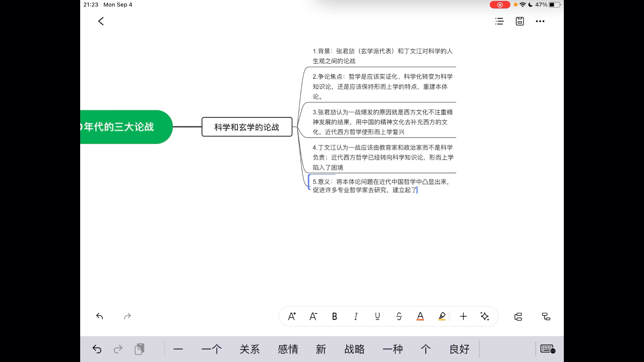The image size is (644, 362).
Task: Tap the save document icon
Action: click(x=520, y=21)
